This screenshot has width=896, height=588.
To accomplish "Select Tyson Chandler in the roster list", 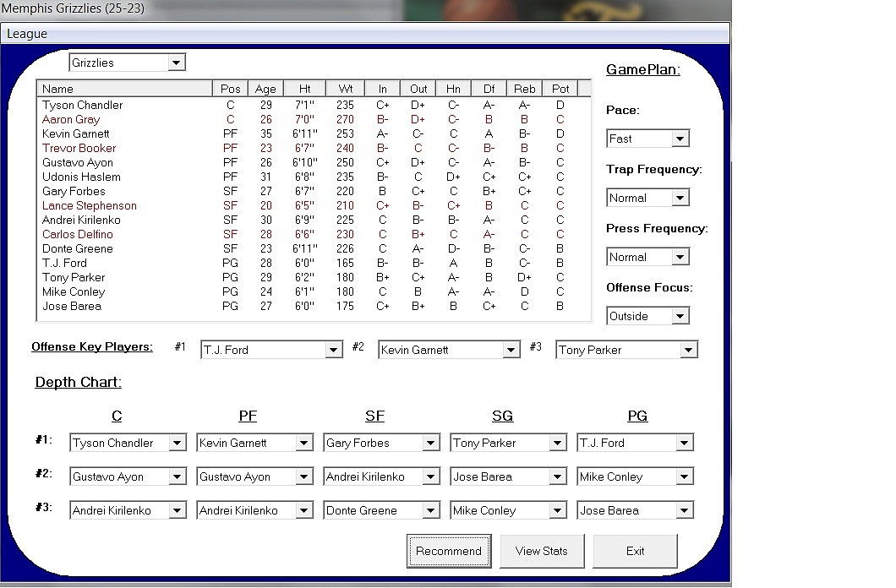I will pyautogui.click(x=313, y=105).
